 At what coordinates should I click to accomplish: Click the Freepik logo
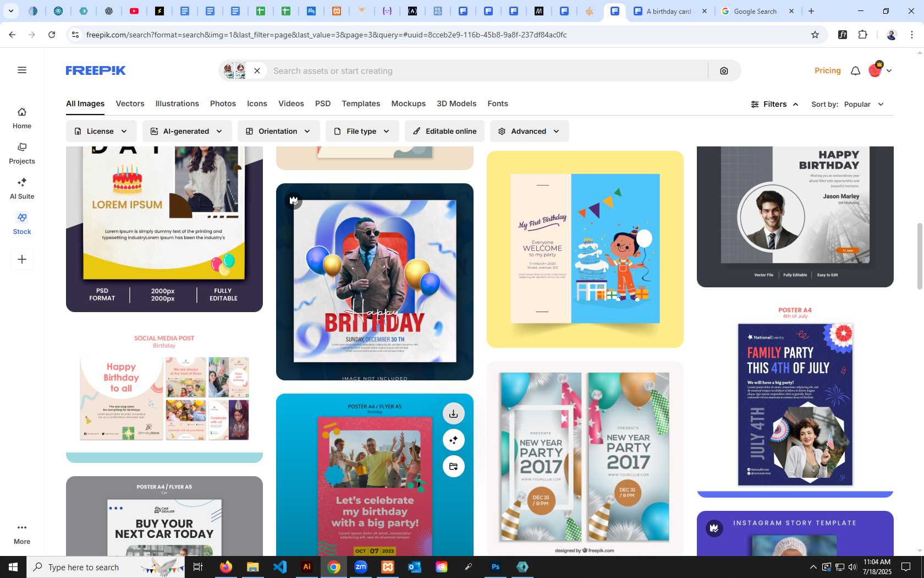[96, 70]
